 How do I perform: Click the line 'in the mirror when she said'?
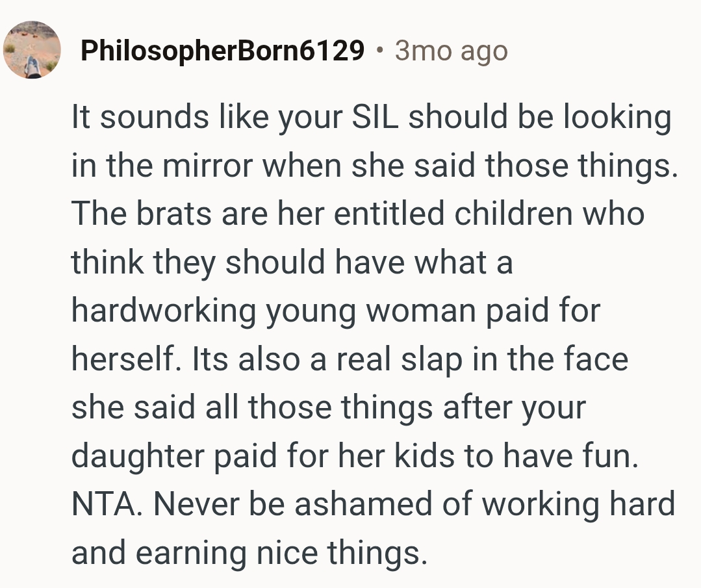(x=374, y=166)
